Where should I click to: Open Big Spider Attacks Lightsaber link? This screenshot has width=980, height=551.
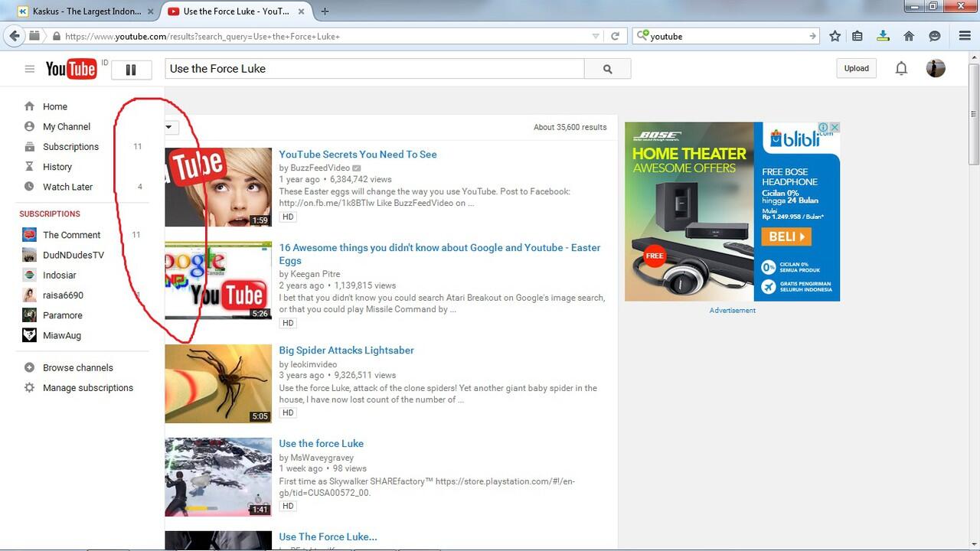(346, 350)
